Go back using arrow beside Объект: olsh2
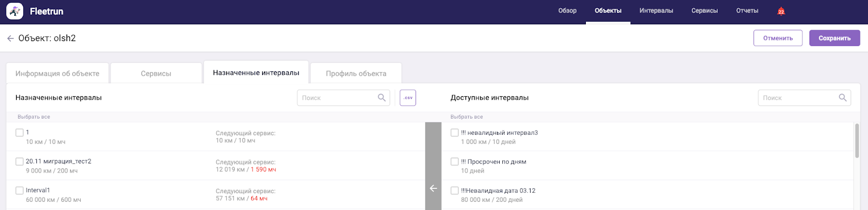 [x=10, y=38]
